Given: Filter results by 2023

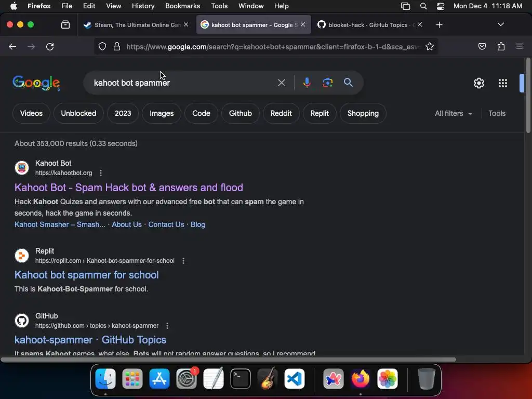Looking at the screenshot, I should click(123, 113).
